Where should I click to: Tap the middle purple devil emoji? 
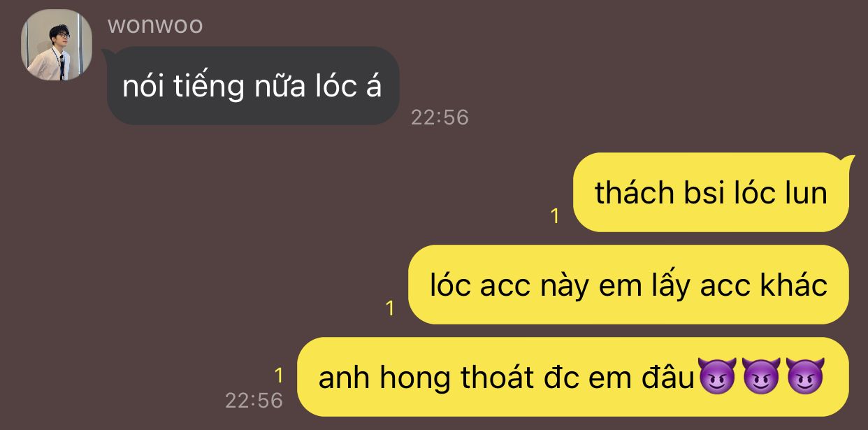[762, 378]
